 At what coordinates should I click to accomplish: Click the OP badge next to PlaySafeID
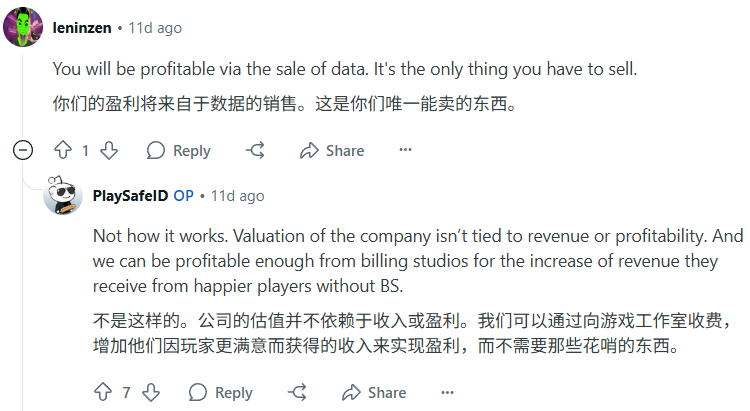coord(183,196)
